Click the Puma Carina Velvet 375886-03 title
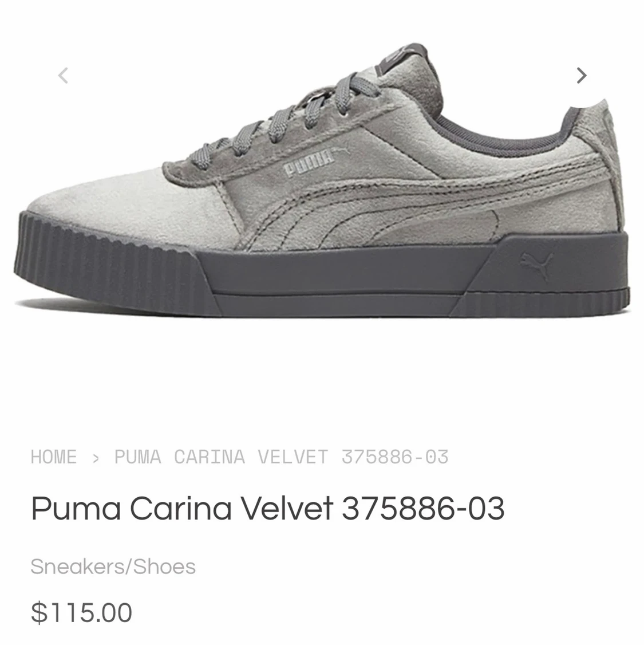The width and height of the screenshot is (644, 645). point(267,508)
